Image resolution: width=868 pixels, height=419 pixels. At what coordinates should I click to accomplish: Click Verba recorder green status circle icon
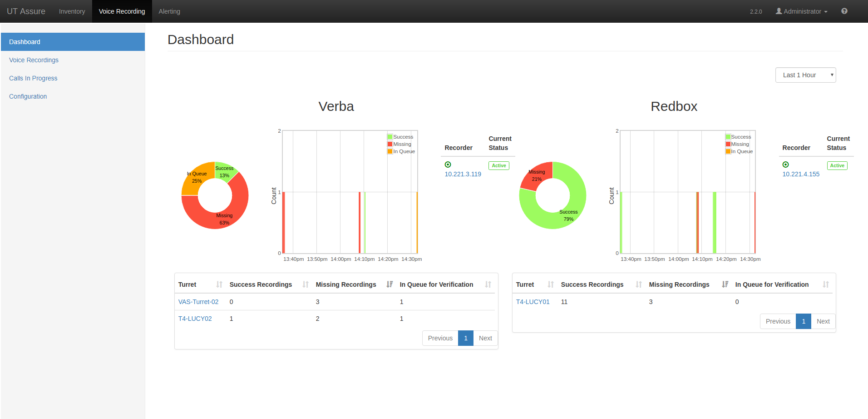(448, 165)
